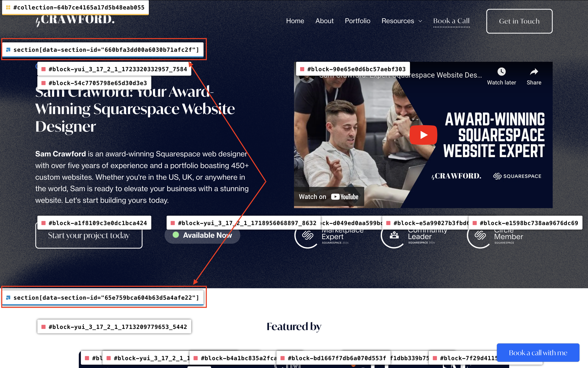Open the About nav link
Viewport: 588px width, 368px height.
pyautogui.click(x=324, y=21)
